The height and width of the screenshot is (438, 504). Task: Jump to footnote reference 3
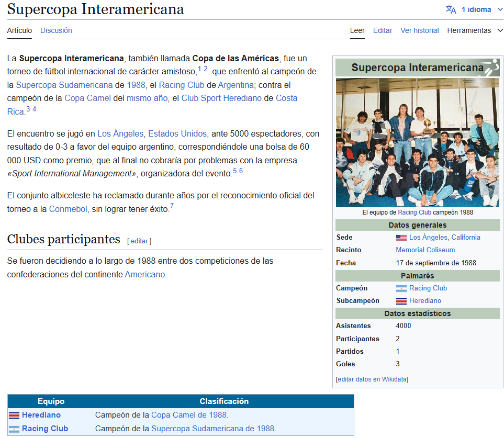pos(28,109)
